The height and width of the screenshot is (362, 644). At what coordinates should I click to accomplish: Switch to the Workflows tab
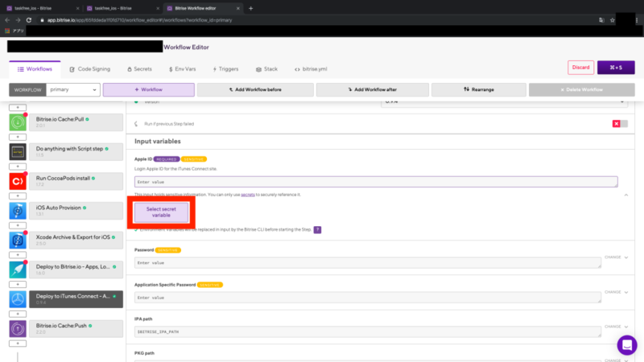(35, 69)
